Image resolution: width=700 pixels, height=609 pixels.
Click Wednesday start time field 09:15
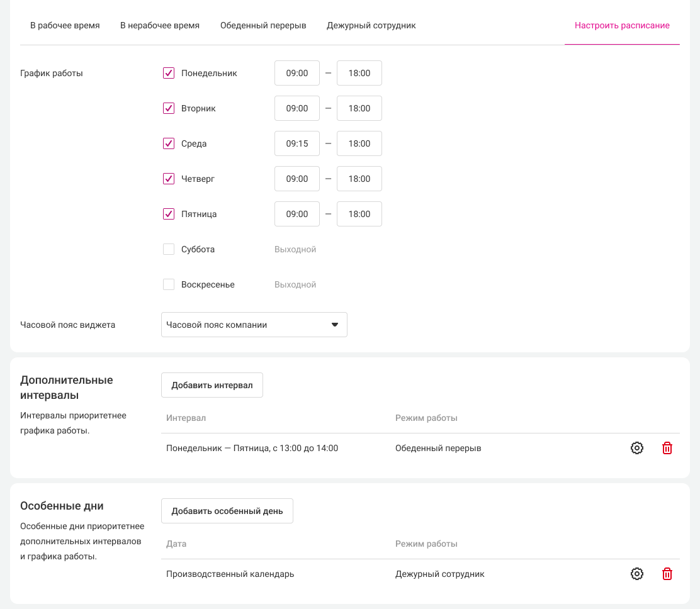point(297,143)
